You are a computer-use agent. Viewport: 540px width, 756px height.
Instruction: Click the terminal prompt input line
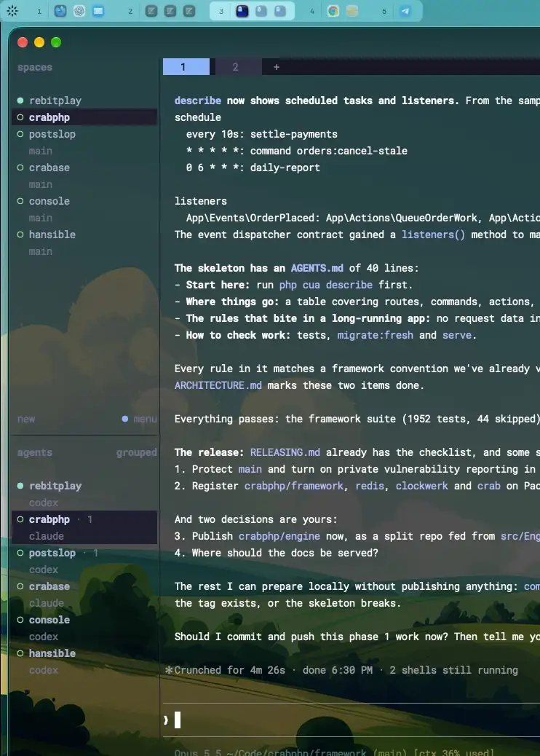[x=352, y=720]
